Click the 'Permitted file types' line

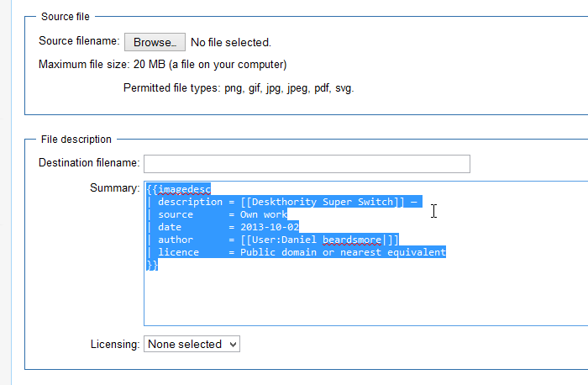[239, 87]
